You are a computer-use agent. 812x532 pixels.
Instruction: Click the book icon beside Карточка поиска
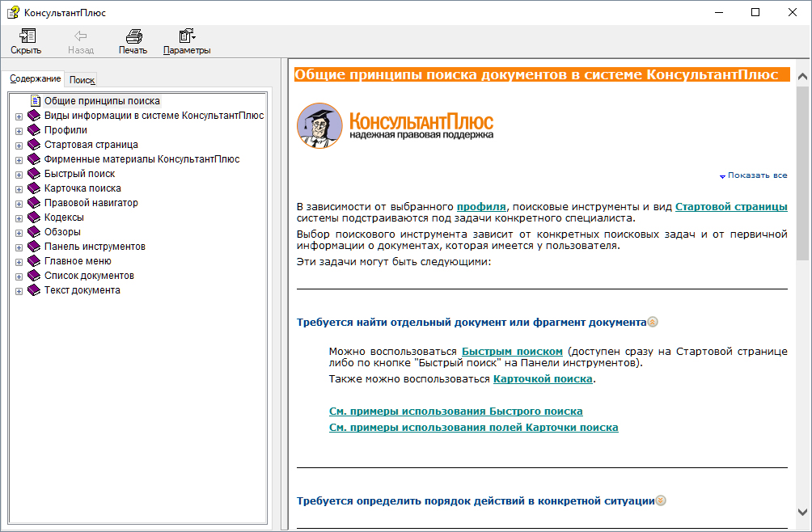point(34,188)
